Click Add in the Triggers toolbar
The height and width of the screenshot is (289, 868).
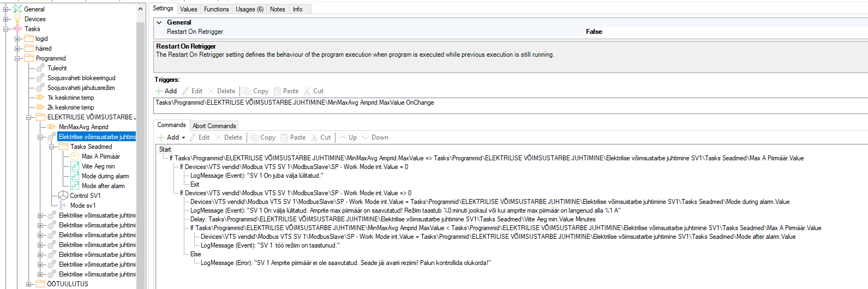pos(166,91)
